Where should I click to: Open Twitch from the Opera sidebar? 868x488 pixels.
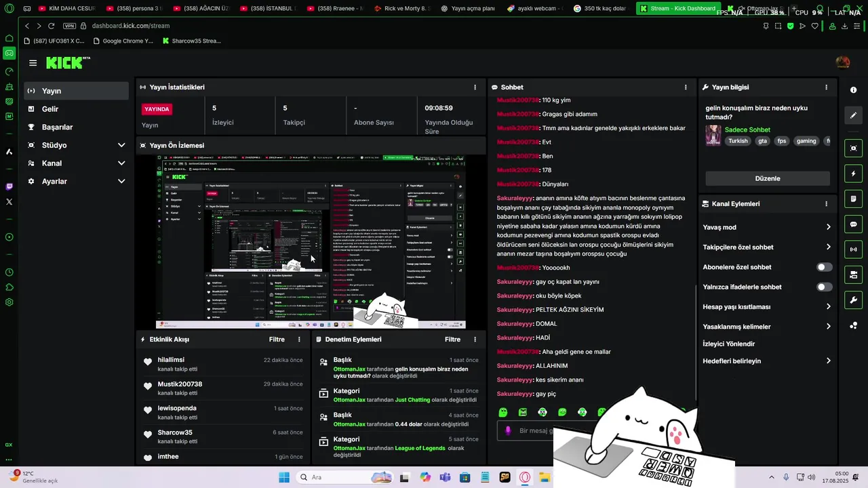[9, 186]
